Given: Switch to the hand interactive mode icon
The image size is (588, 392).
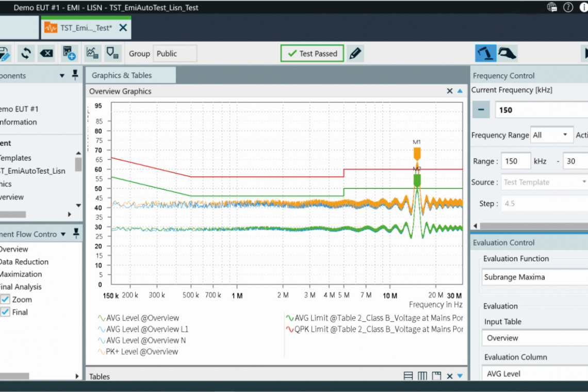Looking at the screenshot, I should (x=507, y=53).
